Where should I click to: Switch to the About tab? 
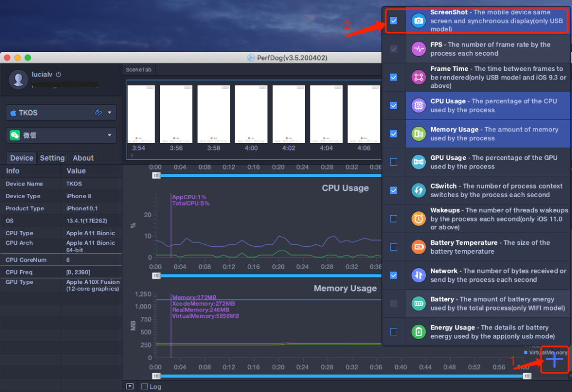tap(83, 158)
